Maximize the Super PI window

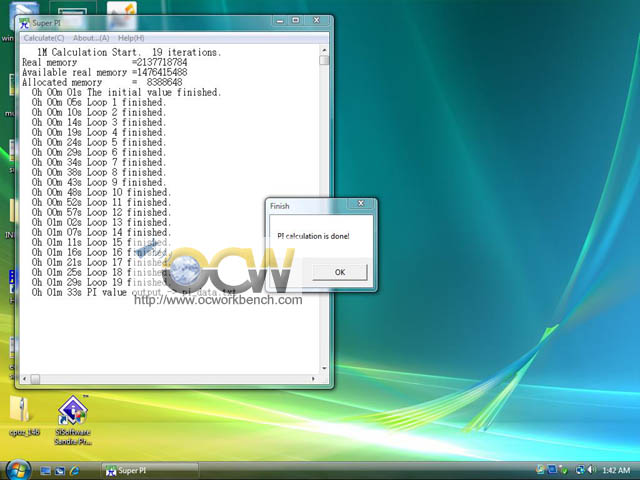[296, 20]
